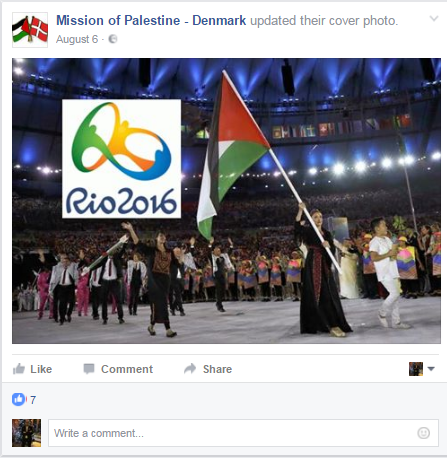Click the Rio2016 logo in the photo
Image resolution: width=447 pixels, height=458 pixels.
pos(122,159)
